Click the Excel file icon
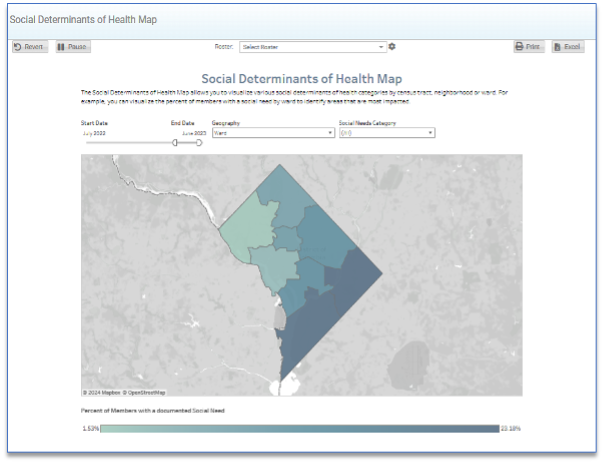 (558, 47)
